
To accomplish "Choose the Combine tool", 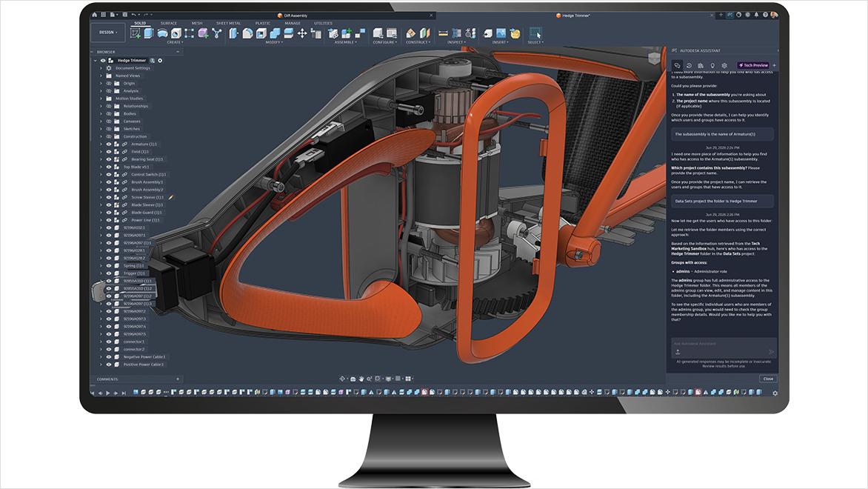I will click(x=275, y=33).
